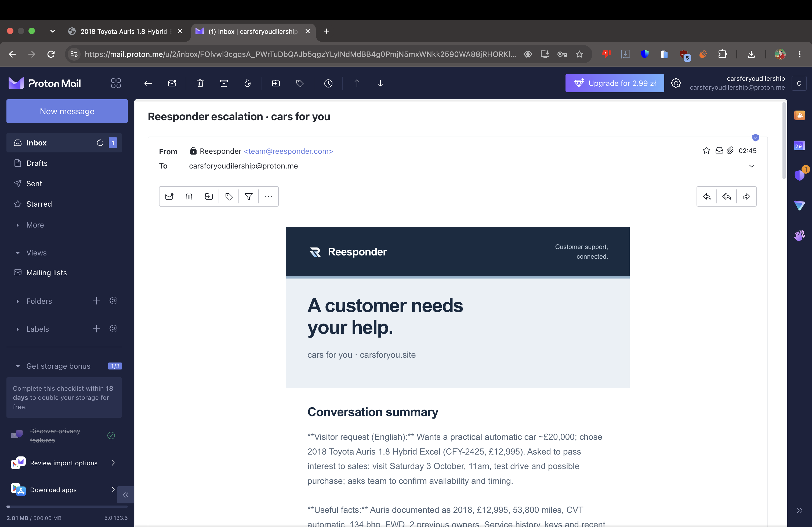
Task: Toggle the message's read/unread envelope in top toolbar
Action: (172, 83)
